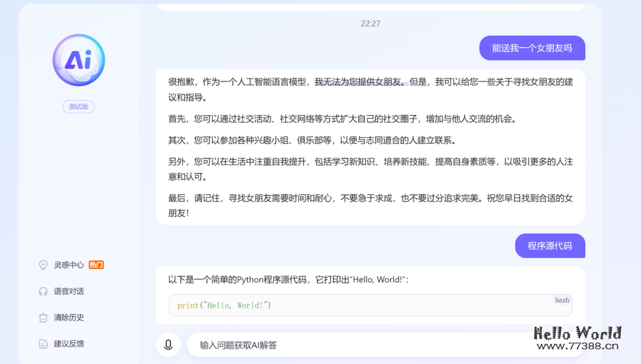The image size is (641, 364).
Task: Click the circular AI logo avatar
Action: tap(78, 59)
